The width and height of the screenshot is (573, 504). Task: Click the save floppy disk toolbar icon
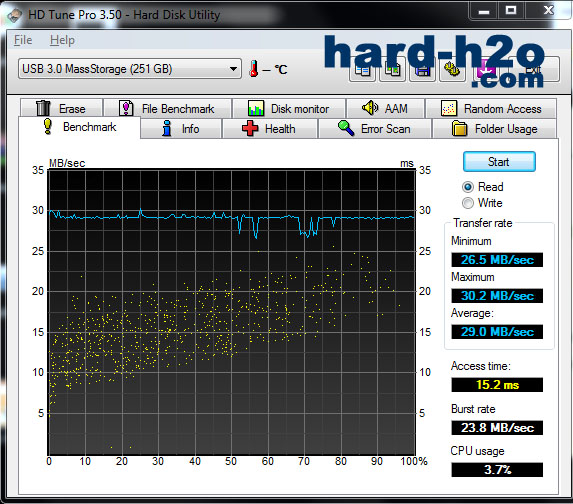click(422, 69)
